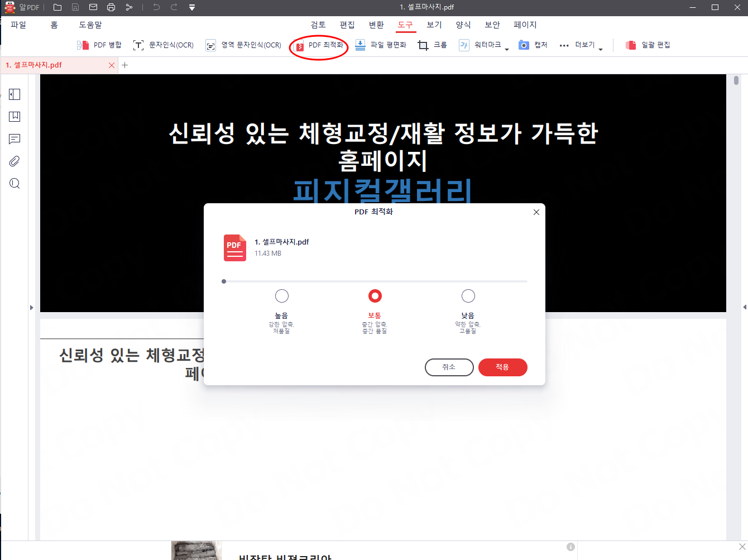Redo action with the right arrow icon
This screenshot has height=560, width=748.
pyautogui.click(x=174, y=7)
